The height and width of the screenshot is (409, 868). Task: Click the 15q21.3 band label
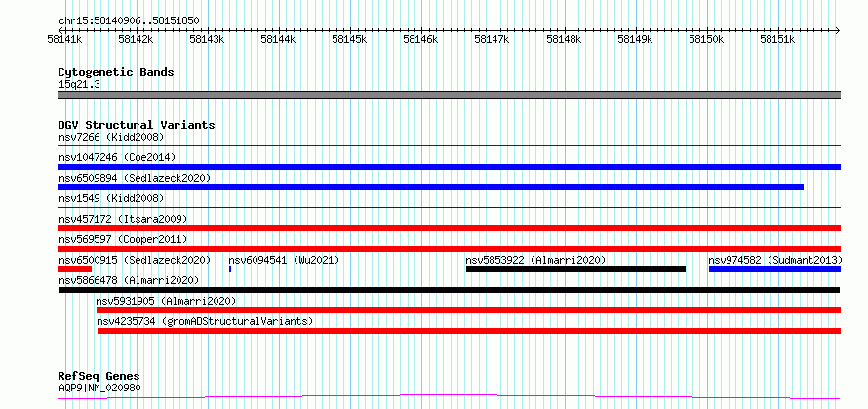point(79,85)
